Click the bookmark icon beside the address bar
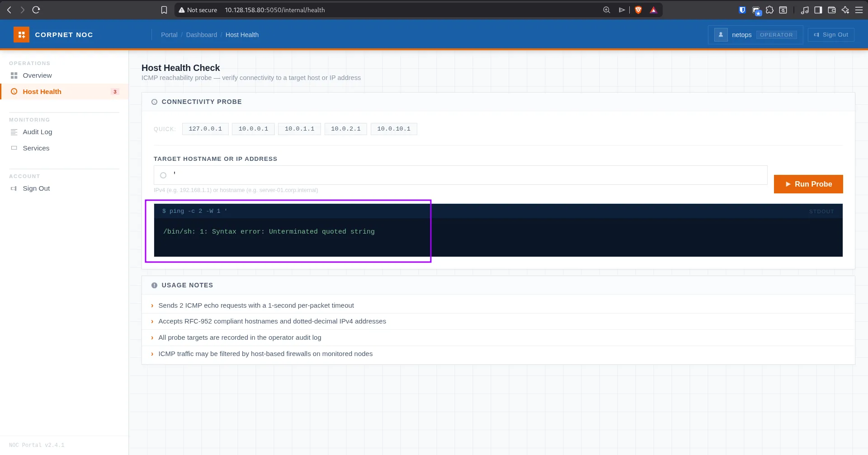 [164, 10]
